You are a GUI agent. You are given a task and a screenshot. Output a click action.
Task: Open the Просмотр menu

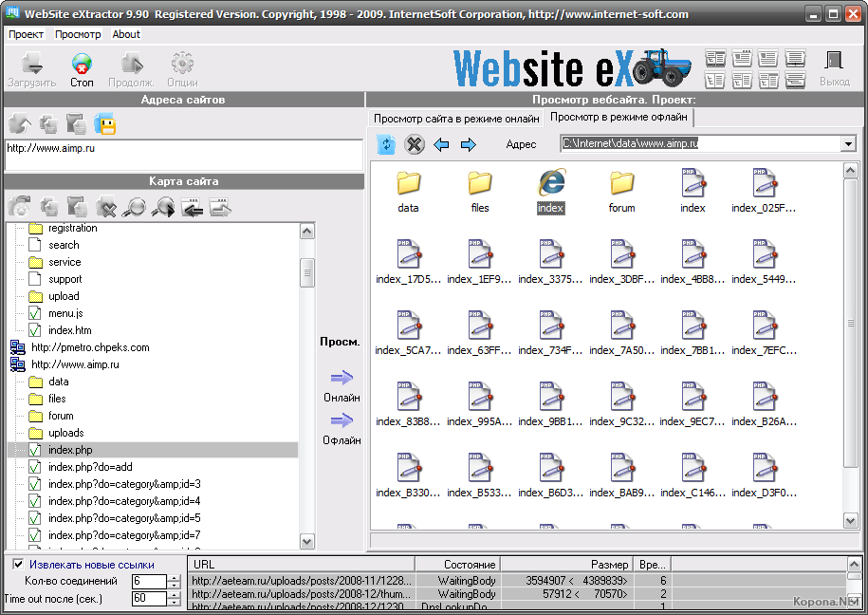click(78, 34)
